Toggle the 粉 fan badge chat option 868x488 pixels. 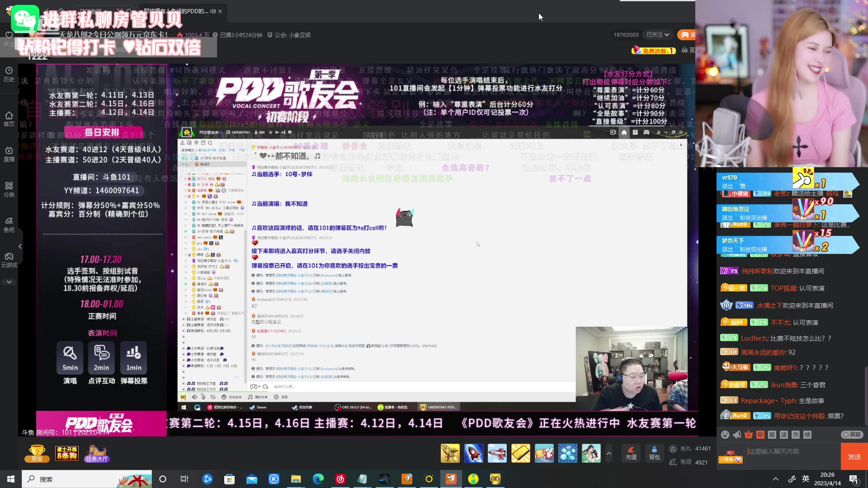(x=760, y=435)
